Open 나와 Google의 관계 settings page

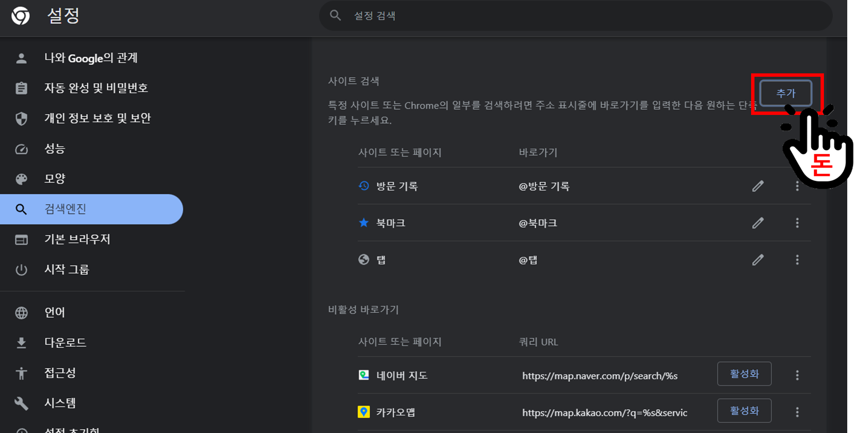(92, 58)
